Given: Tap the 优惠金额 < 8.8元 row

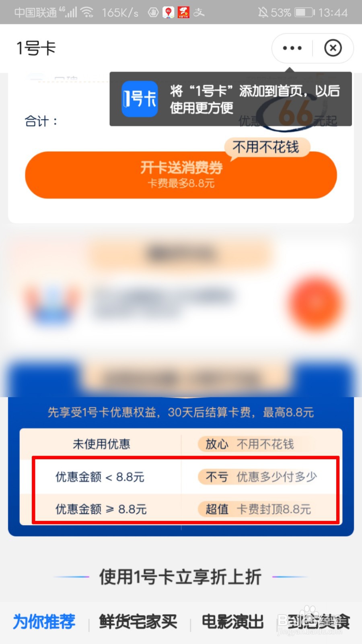Looking at the screenshot, I should (100, 477).
